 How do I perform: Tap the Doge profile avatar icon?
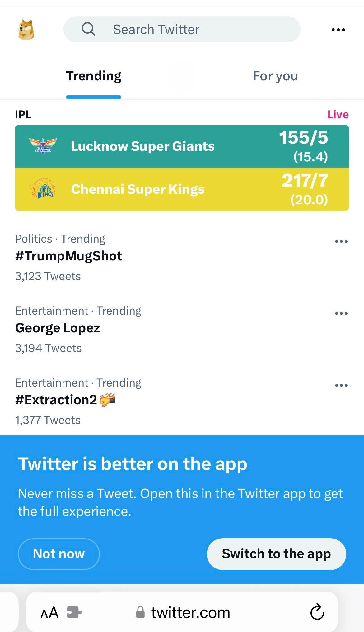tap(26, 30)
